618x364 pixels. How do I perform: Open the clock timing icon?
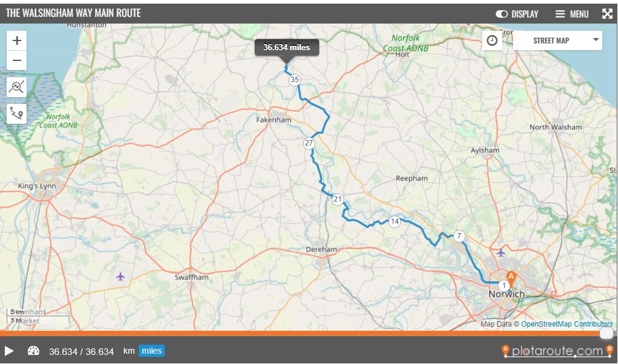pos(492,40)
